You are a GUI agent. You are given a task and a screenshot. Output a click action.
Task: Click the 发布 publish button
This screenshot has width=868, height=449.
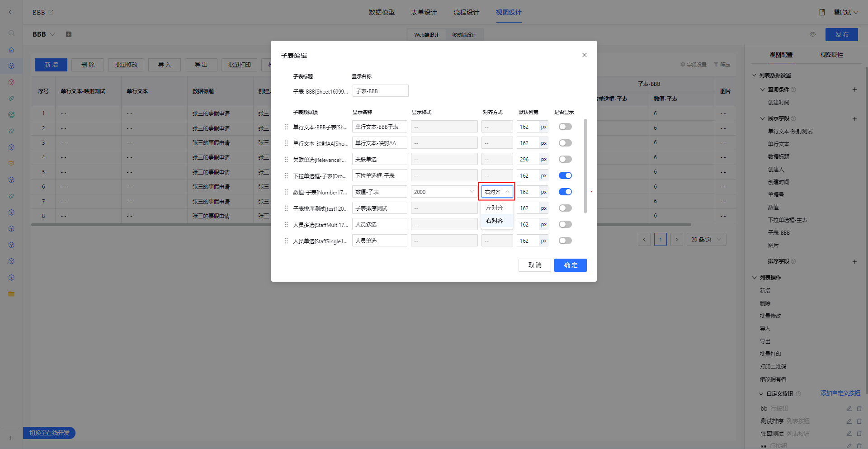842,34
